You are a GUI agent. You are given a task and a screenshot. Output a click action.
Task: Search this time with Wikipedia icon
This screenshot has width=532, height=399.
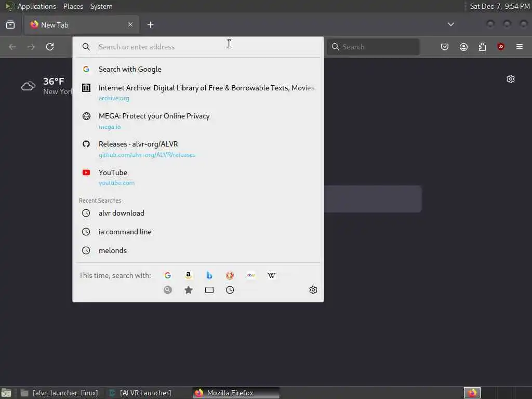click(x=271, y=275)
